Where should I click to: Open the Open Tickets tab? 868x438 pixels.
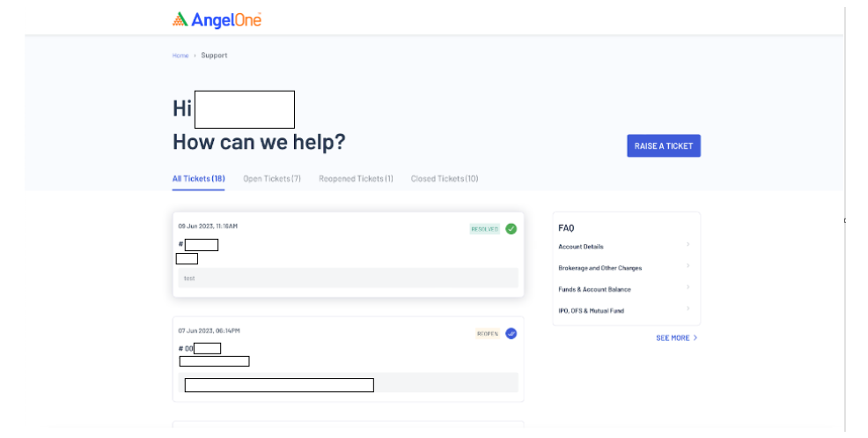pyautogui.click(x=272, y=179)
